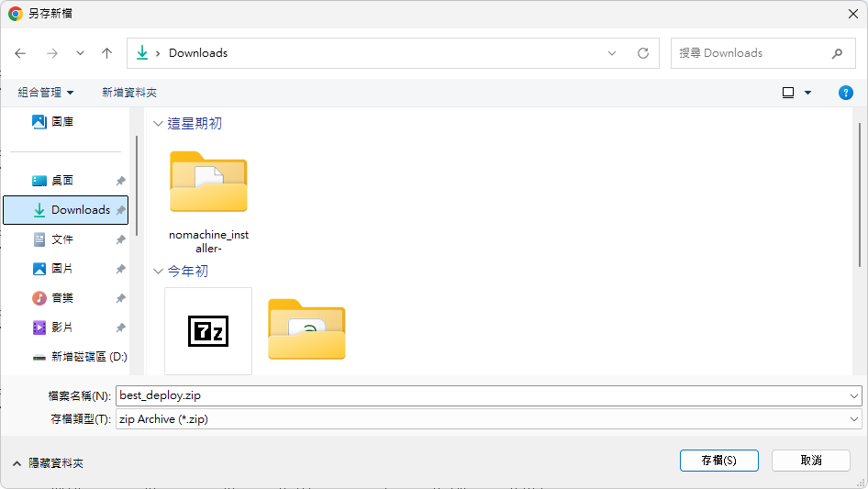Click the pin icon beside 影片
The image size is (868, 489).
121,328
